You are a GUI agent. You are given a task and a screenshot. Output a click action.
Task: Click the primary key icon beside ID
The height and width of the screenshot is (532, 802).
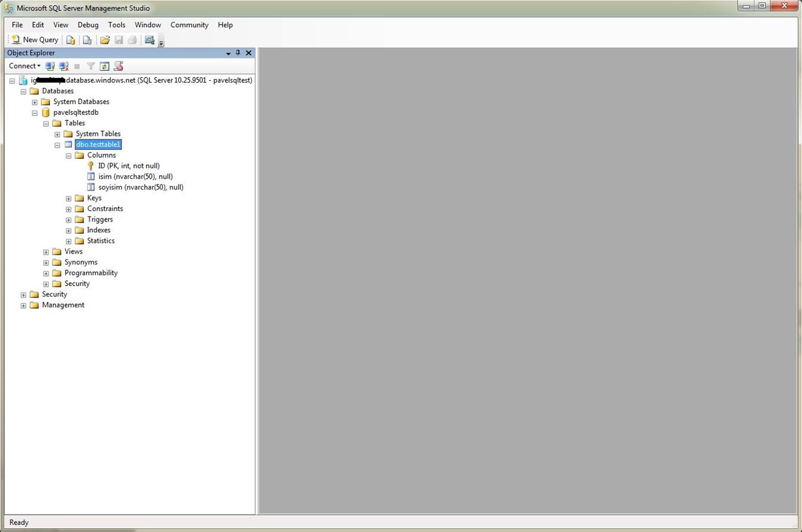91,165
